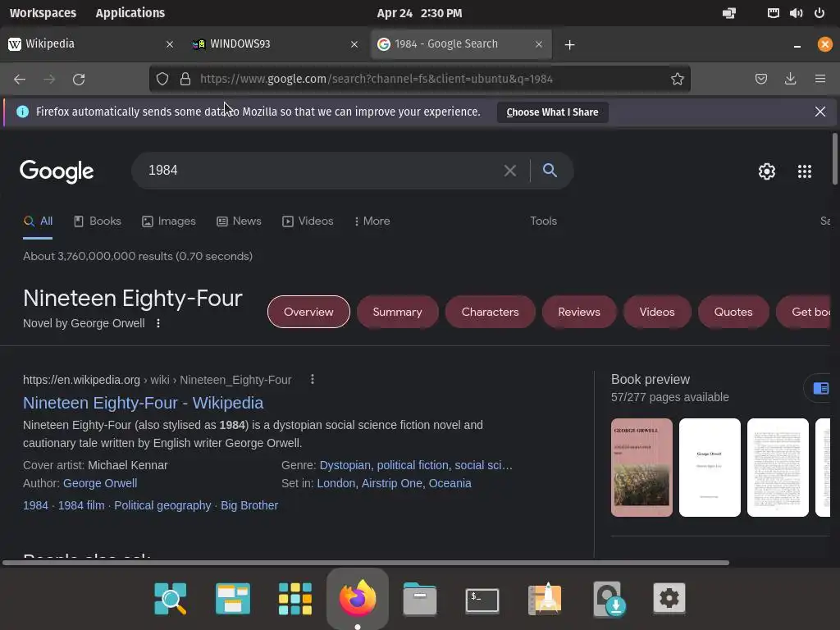Launch Terminal from dock
Screen dimensions: 840x630
pos(482,600)
